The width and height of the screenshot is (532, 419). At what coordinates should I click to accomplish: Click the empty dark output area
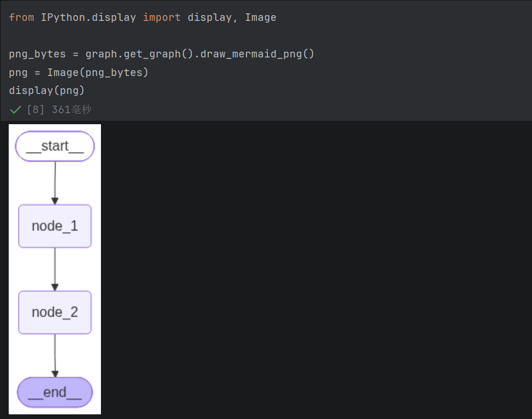click(x=316, y=269)
